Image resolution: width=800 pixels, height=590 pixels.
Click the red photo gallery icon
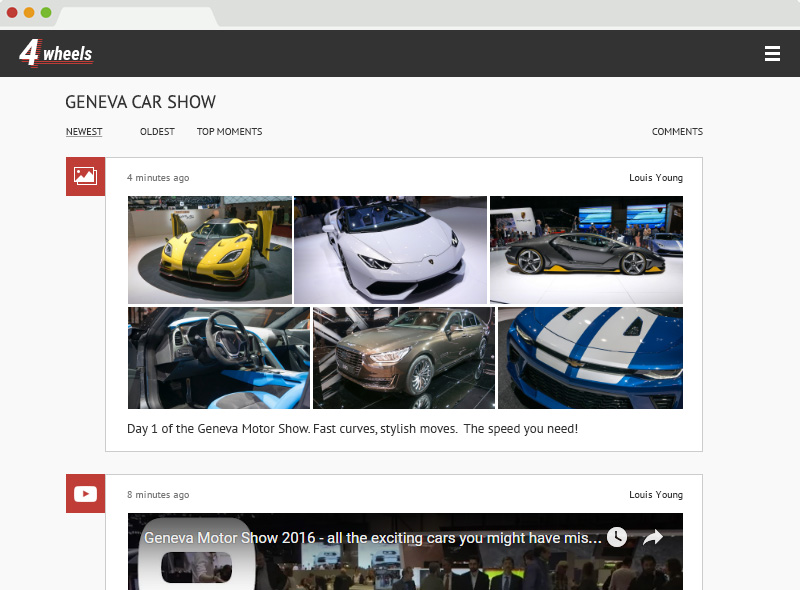(x=85, y=176)
